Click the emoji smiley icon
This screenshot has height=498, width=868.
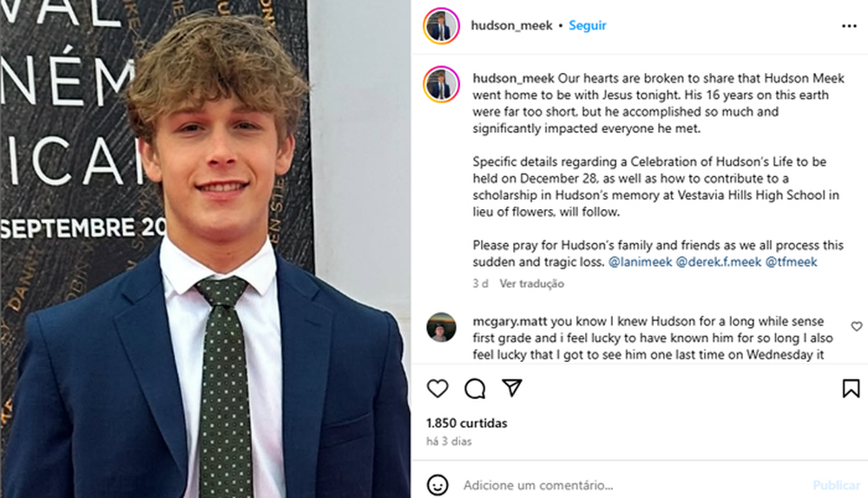(x=438, y=484)
